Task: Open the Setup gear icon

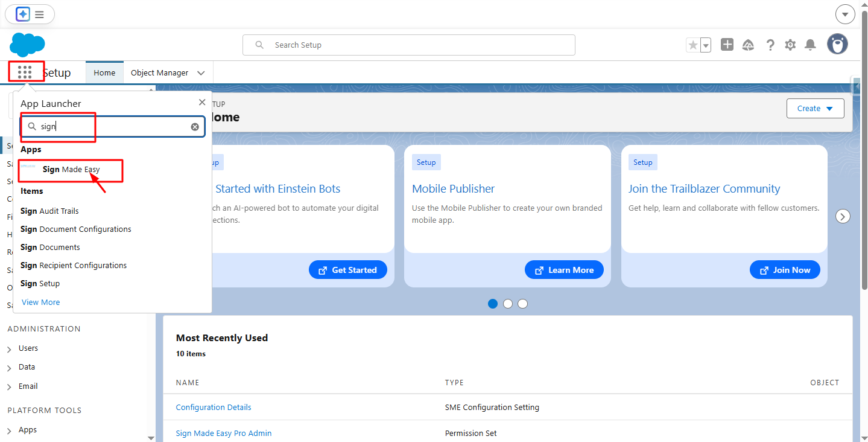Action: 790,45
